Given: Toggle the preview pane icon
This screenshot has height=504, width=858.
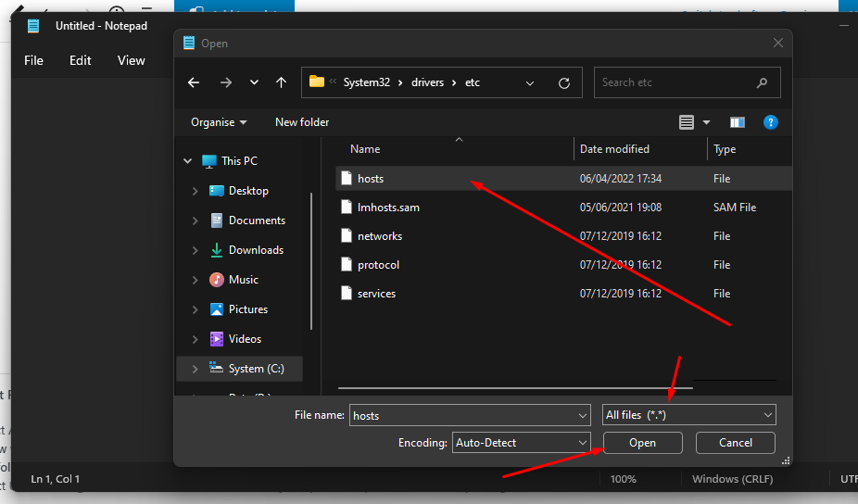Looking at the screenshot, I should [738, 122].
